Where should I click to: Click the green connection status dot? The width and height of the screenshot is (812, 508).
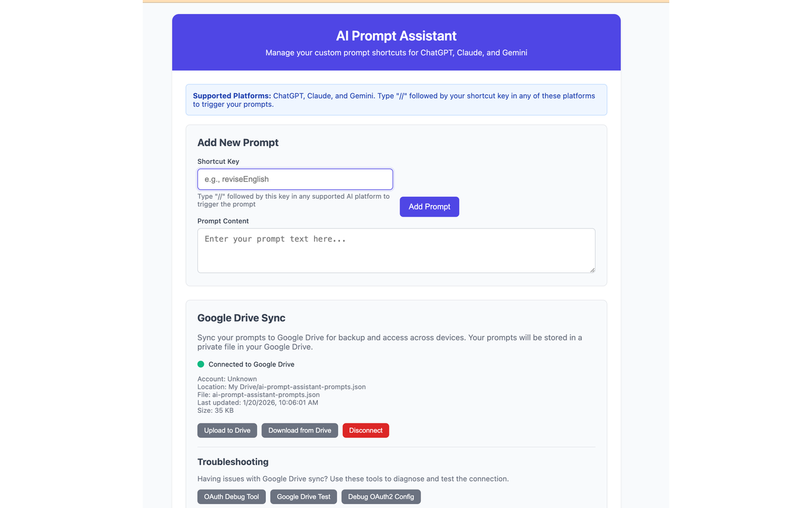click(x=201, y=364)
